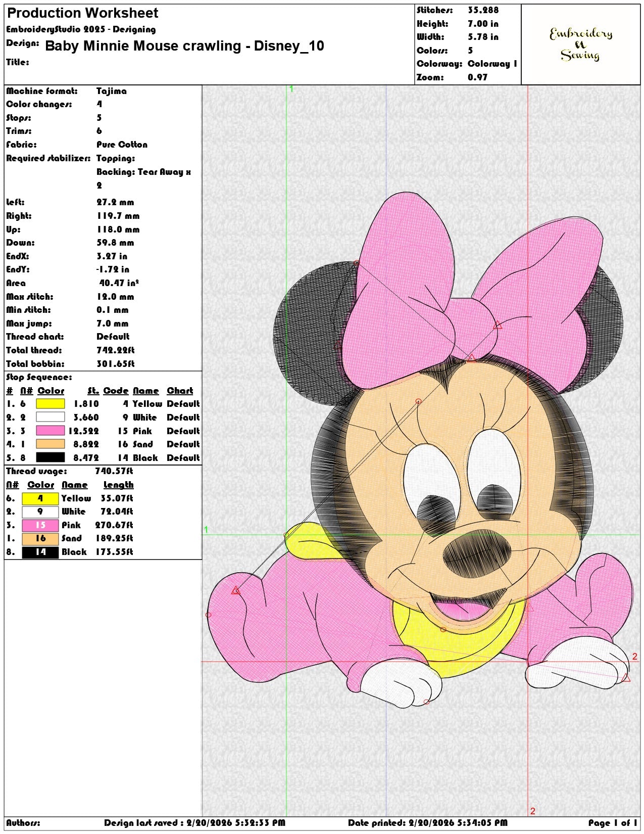Click the Width value '5.78 in'
644x834 pixels.
coord(483,37)
